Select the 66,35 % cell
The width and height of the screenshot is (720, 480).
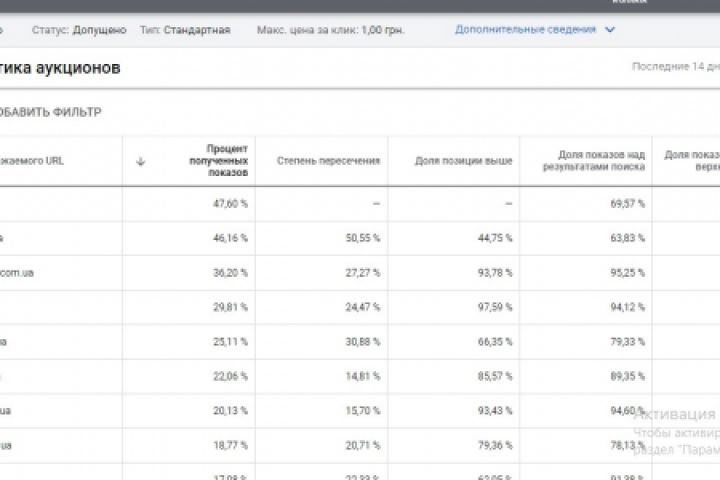coord(495,342)
